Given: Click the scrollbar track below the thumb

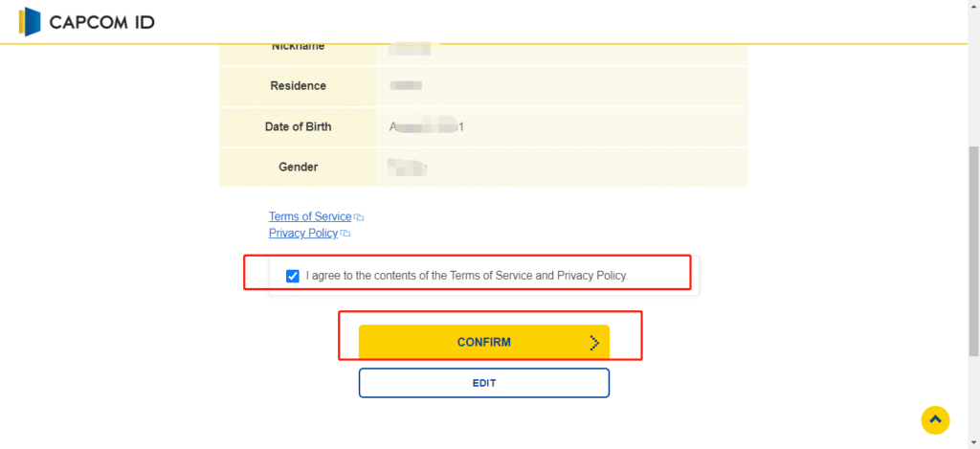Looking at the screenshot, I should pos(974,400).
